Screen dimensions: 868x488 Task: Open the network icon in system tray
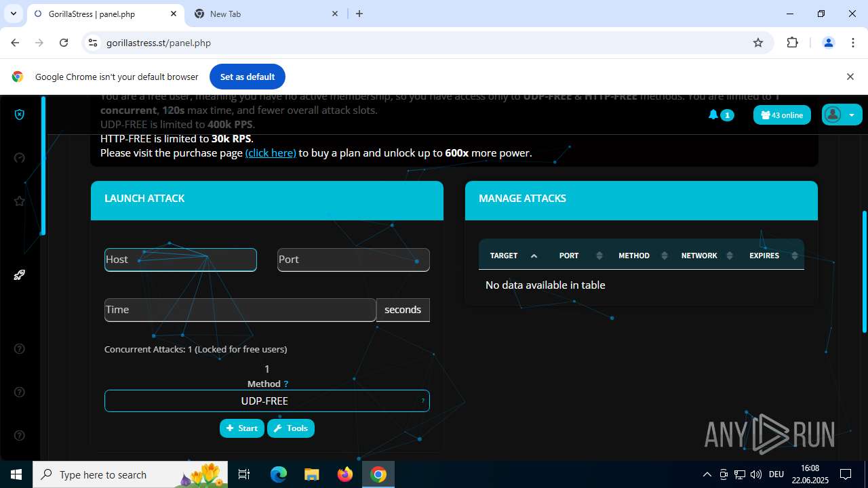click(740, 474)
